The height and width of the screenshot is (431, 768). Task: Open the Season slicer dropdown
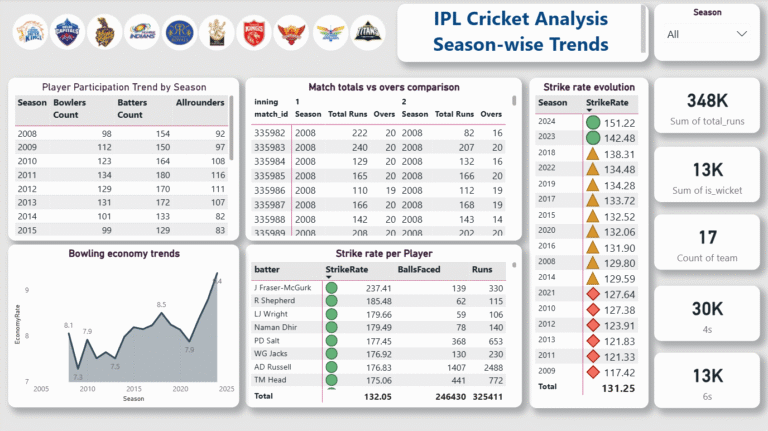coord(742,34)
